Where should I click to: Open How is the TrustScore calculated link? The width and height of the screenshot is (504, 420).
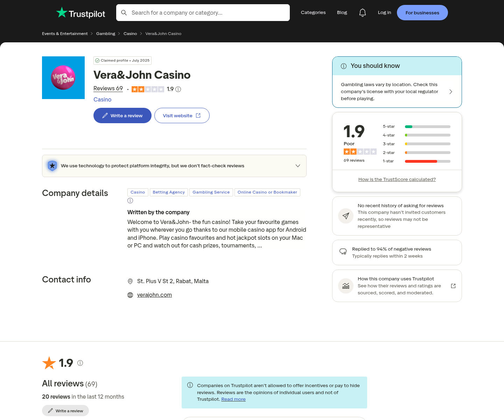point(397,180)
